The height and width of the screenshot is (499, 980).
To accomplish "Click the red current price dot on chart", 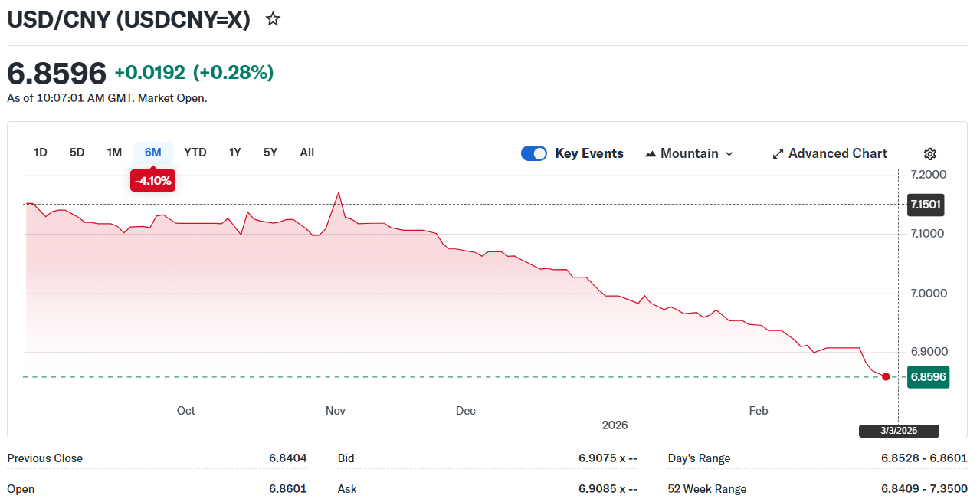I will [x=887, y=376].
